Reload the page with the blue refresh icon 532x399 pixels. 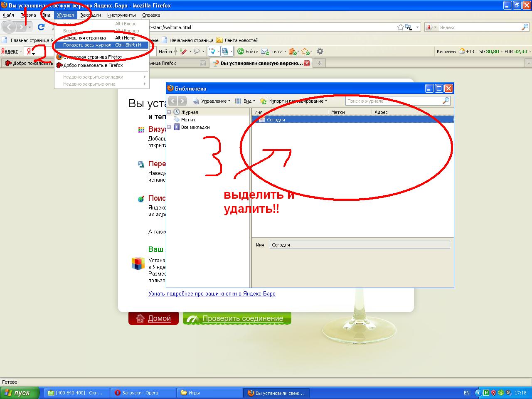click(x=41, y=27)
